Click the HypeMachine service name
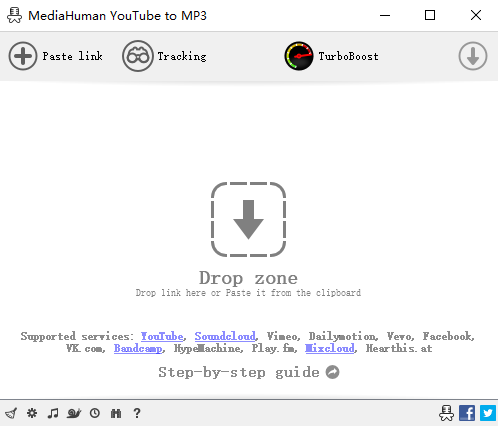This screenshot has width=498, height=427. point(207,348)
